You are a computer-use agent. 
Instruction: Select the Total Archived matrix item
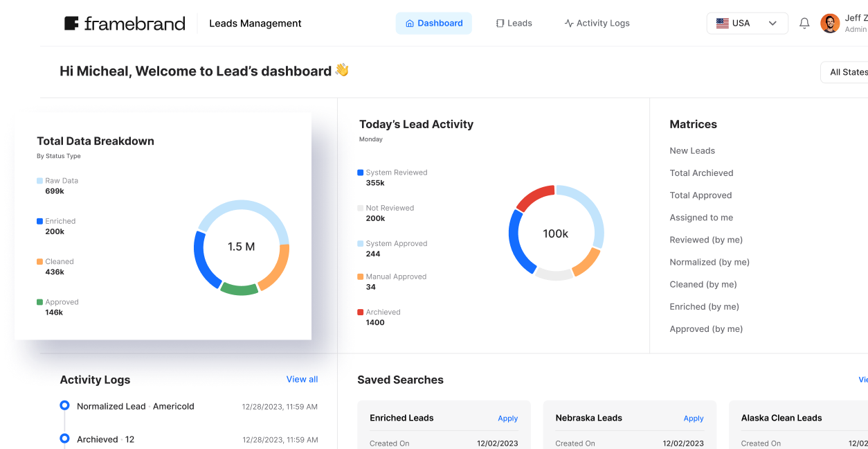pos(701,173)
